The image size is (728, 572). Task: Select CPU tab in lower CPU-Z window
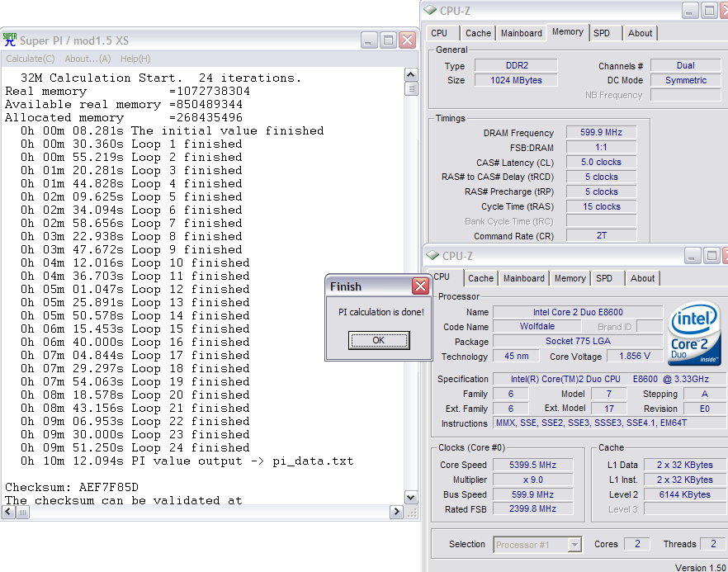click(x=444, y=277)
